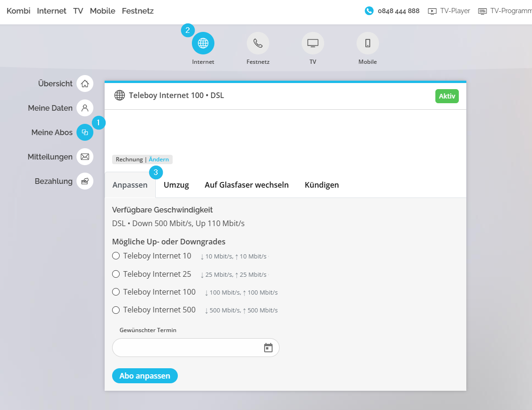Screen dimensions: 532x410
Task: Open the Internet menu in top navigation
Action: (52, 11)
